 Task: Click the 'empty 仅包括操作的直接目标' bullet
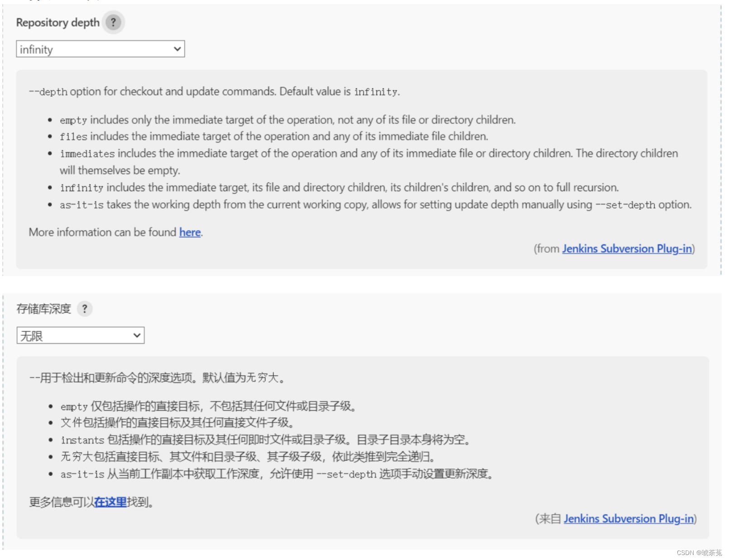[208, 407]
